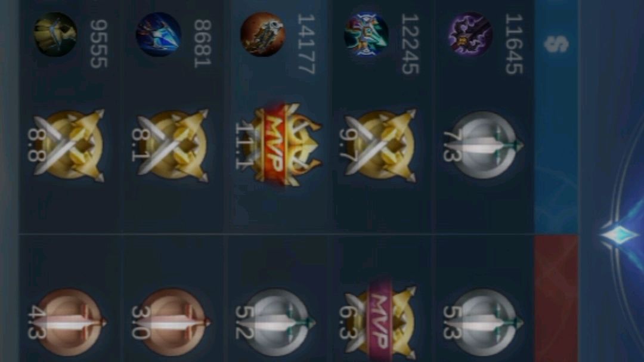644x362 pixels.
Task: Select the red enemy team header bar
Action: pos(556,299)
